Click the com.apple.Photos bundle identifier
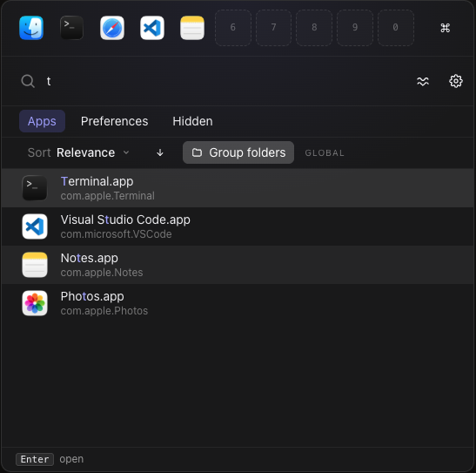476x473 pixels. coord(104,311)
